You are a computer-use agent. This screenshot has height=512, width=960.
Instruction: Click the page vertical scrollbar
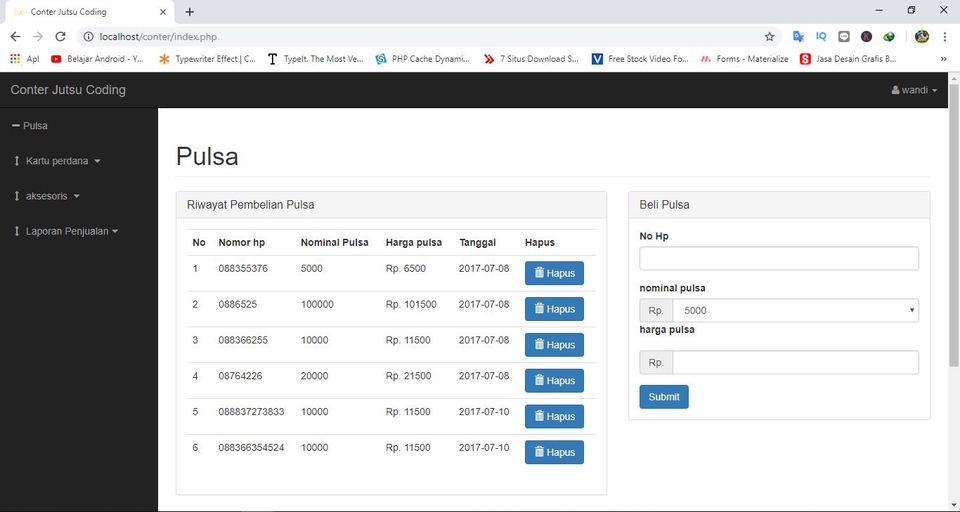point(954,225)
